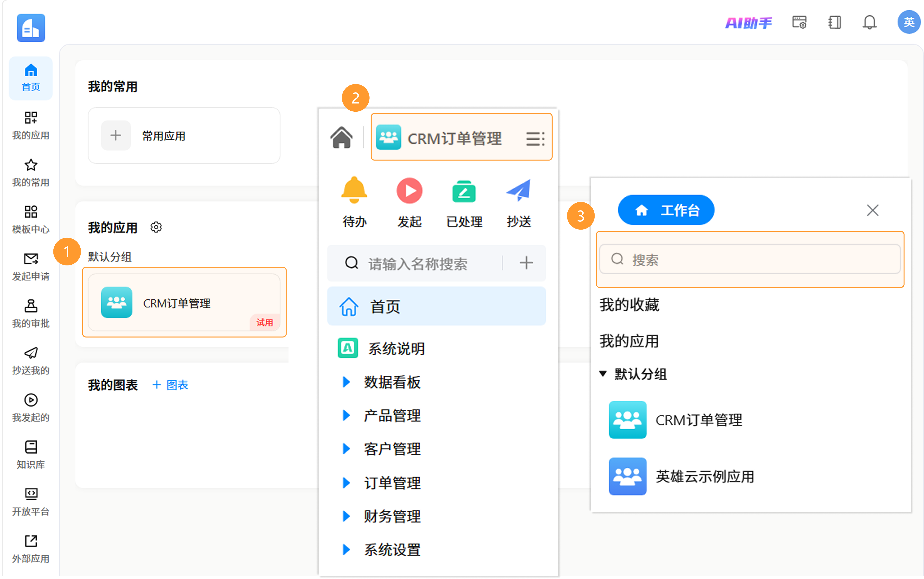Click the 我的图表 section heading
The image size is (924, 579).
(x=113, y=385)
